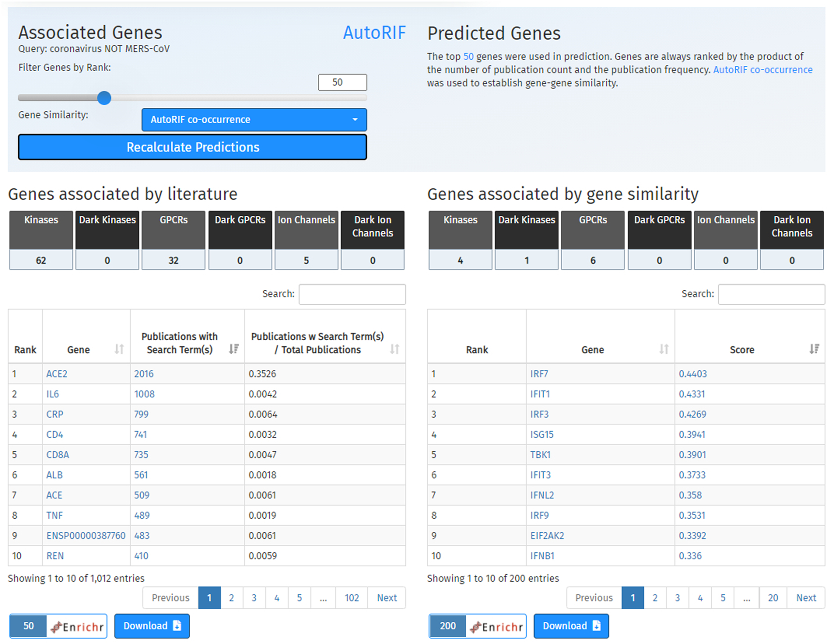
Task: Open CRP gene link
Action: click(55, 415)
